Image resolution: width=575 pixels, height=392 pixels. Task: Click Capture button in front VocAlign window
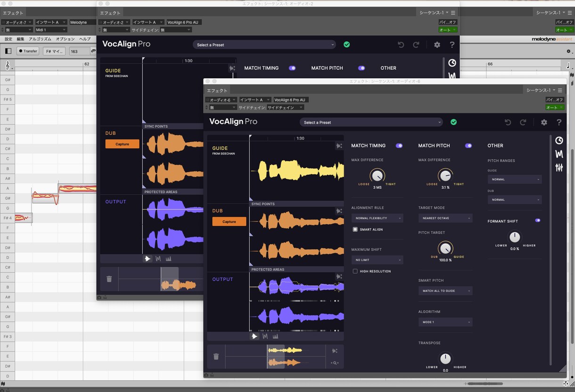[x=229, y=221]
